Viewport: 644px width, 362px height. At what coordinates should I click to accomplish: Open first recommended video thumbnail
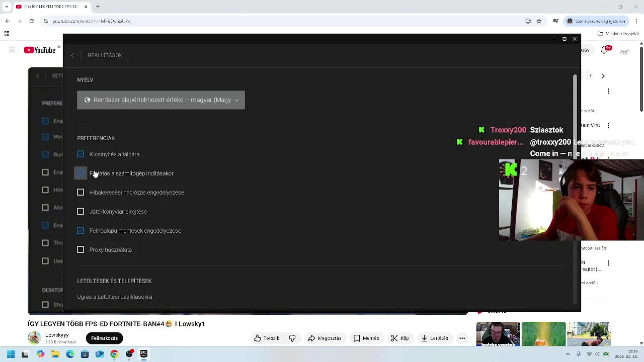tap(498, 334)
